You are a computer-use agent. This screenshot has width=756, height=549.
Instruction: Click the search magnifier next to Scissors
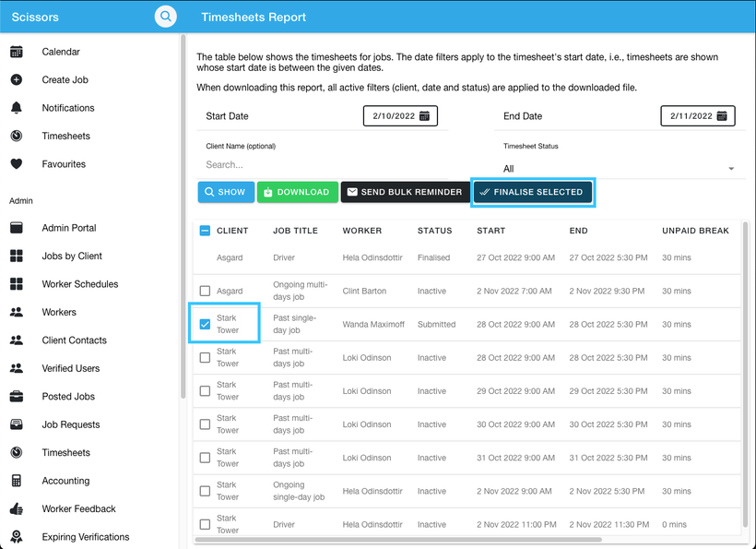pos(165,16)
